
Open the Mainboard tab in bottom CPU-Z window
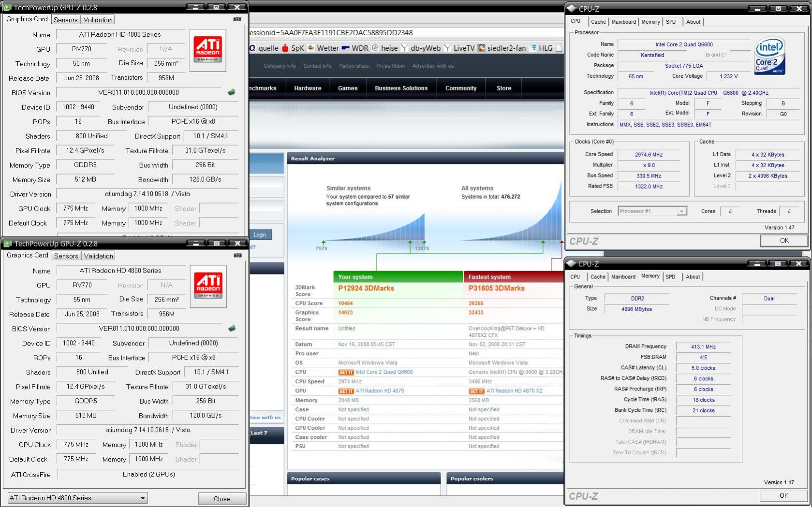pyautogui.click(x=623, y=277)
